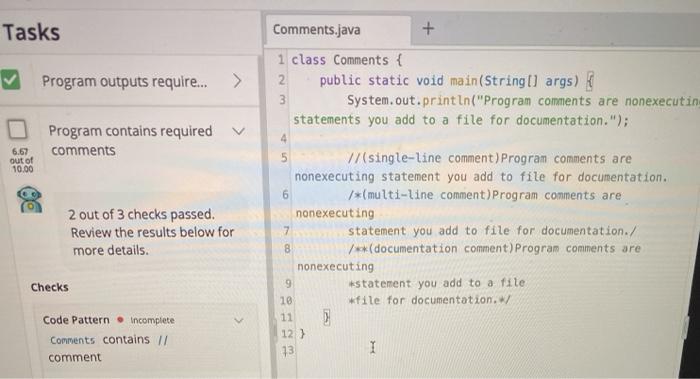Click the red Incomplete status dot
The width and height of the screenshot is (700, 379).
[x=120, y=320]
